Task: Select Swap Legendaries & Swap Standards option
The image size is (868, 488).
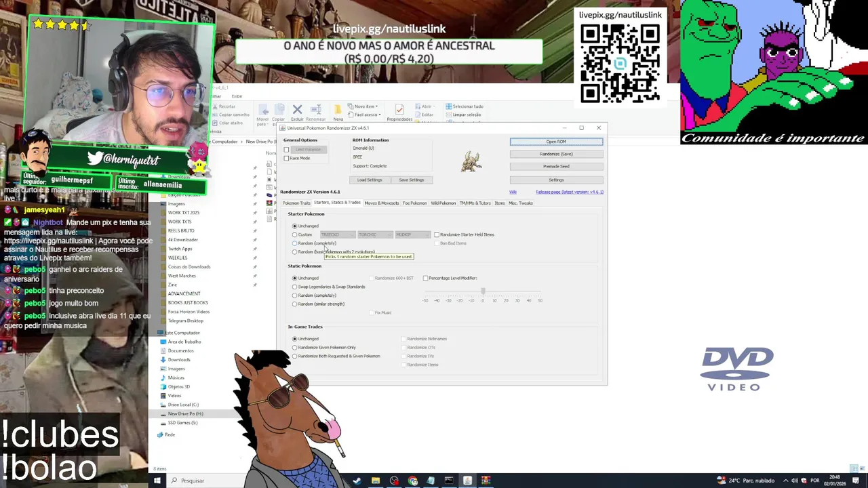Action: pos(295,287)
